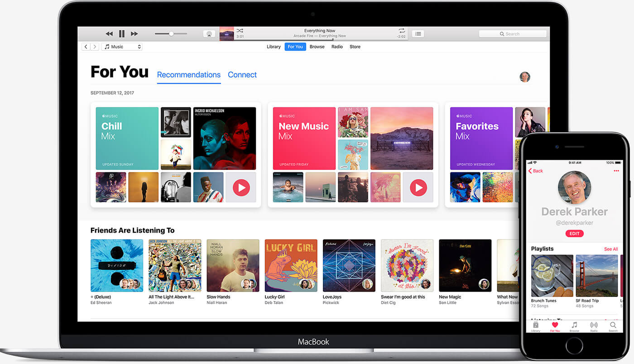Open iPhone Radio tab icon
This screenshot has height=364, width=634.
click(594, 326)
